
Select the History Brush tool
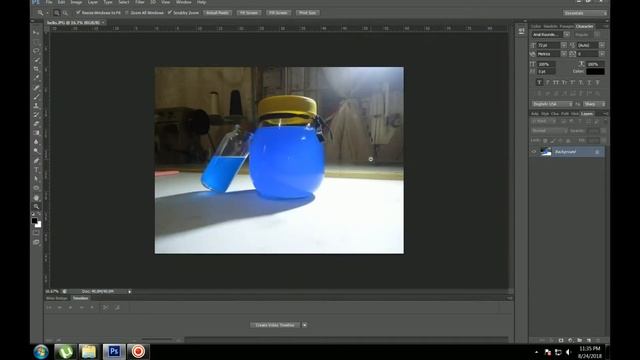pyautogui.click(x=36, y=115)
